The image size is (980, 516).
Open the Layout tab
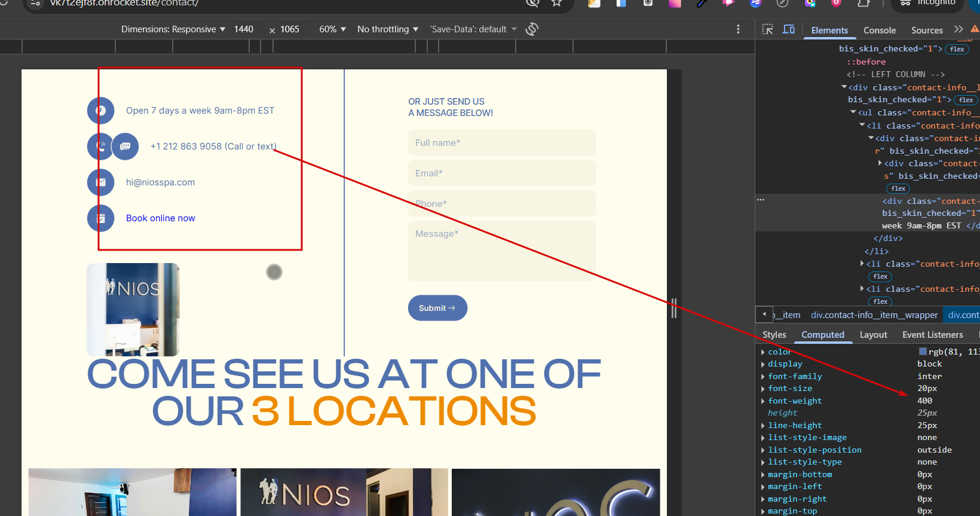click(873, 335)
